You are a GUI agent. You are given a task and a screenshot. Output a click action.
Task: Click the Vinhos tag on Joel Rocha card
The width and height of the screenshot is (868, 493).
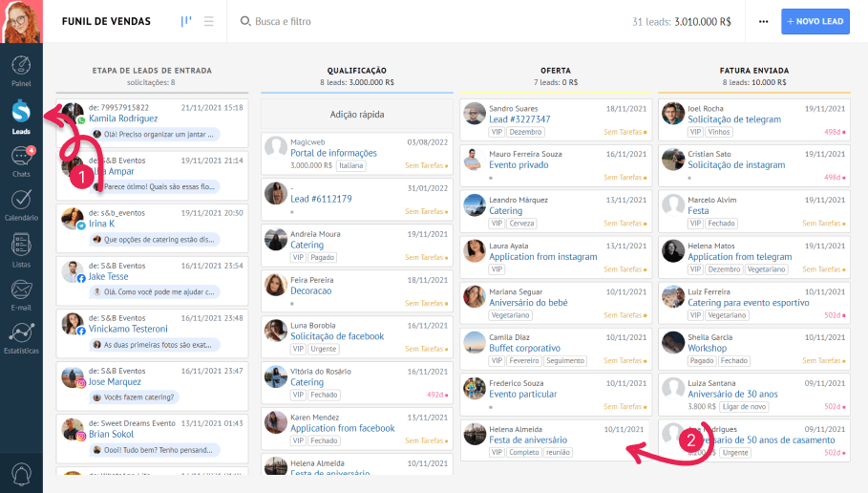tap(718, 133)
